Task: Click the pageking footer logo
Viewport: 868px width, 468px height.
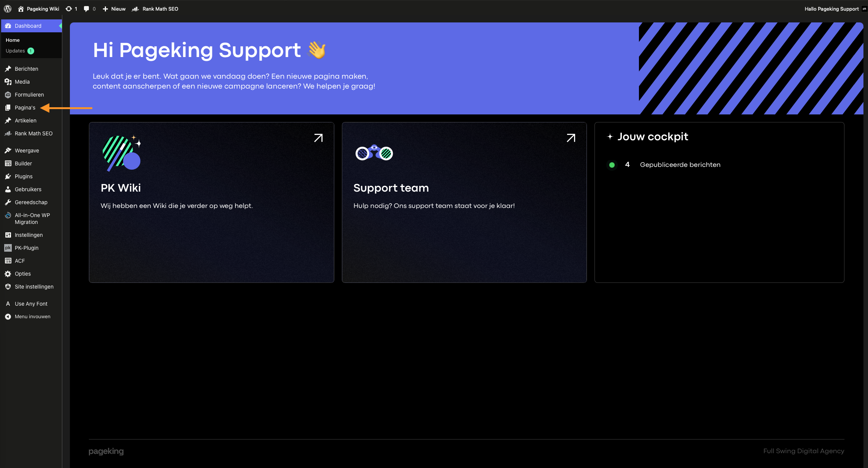Action: click(106, 451)
